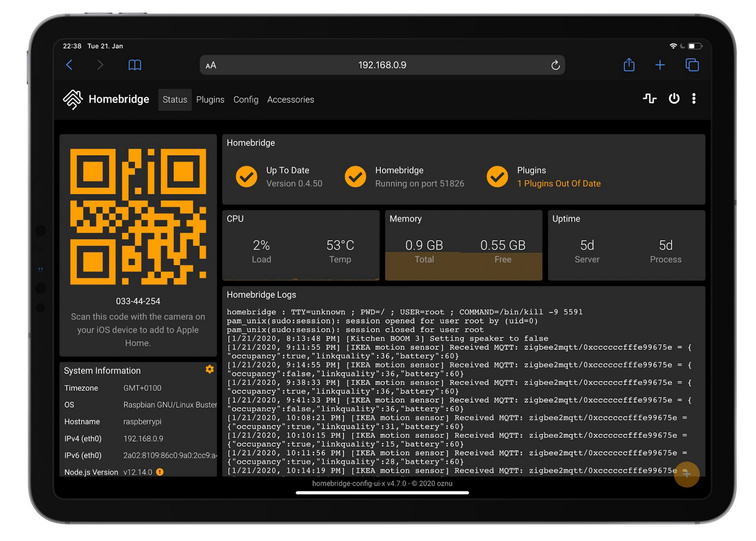Reload the page in address bar
The width and height of the screenshot is (756, 541).
click(555, 65)
